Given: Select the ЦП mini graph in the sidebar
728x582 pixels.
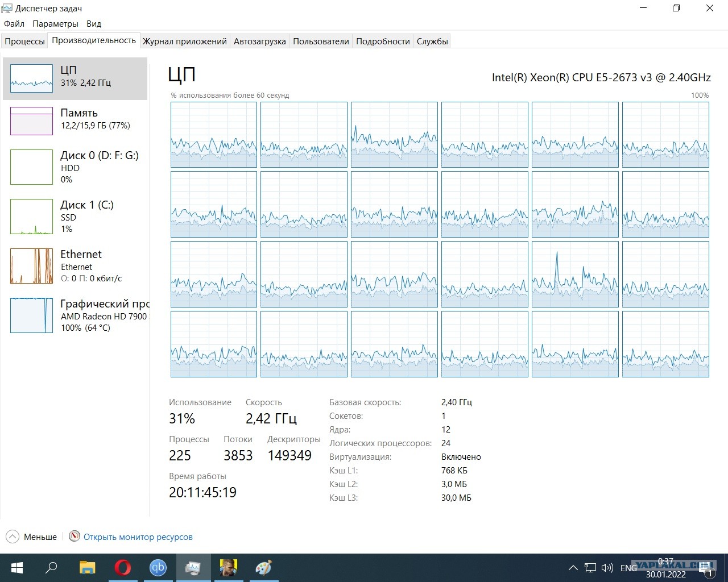Looking at the screenshot, I should 31,78.
